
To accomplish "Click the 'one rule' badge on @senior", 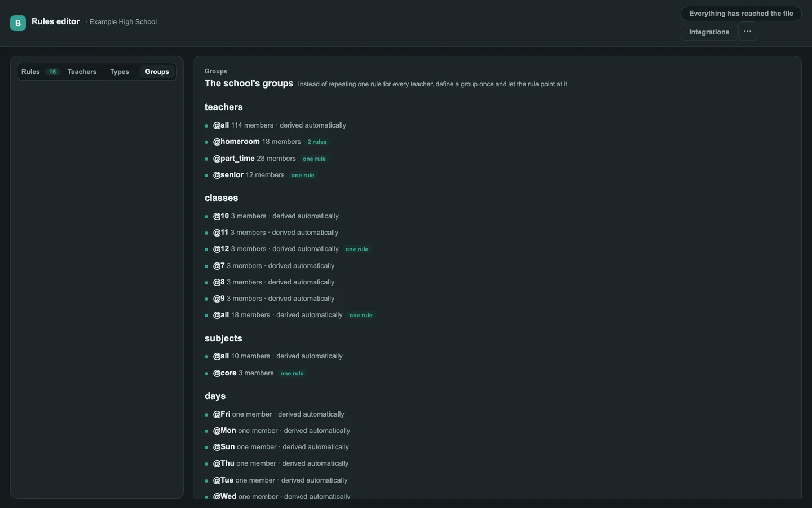I will coord(303,176).
